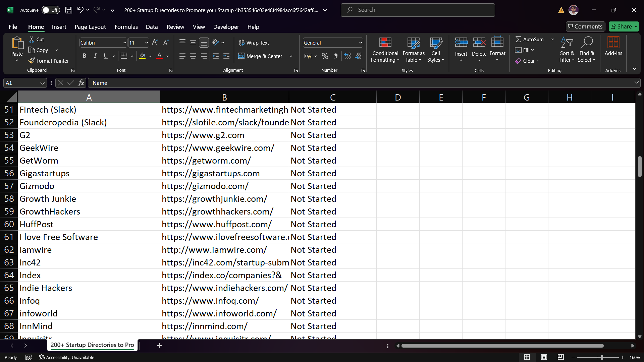
Task: Expand the formula bar
Action: tap(637, 83)
